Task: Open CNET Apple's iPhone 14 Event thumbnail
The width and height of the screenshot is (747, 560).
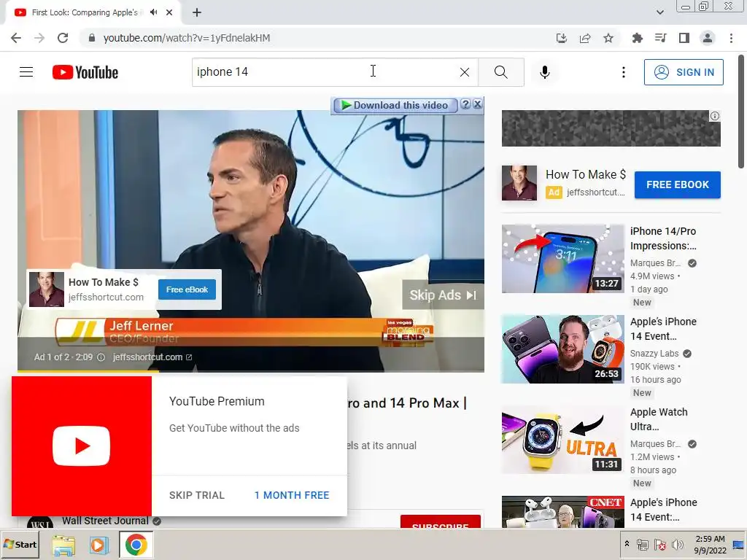Action: click(562, 511)
